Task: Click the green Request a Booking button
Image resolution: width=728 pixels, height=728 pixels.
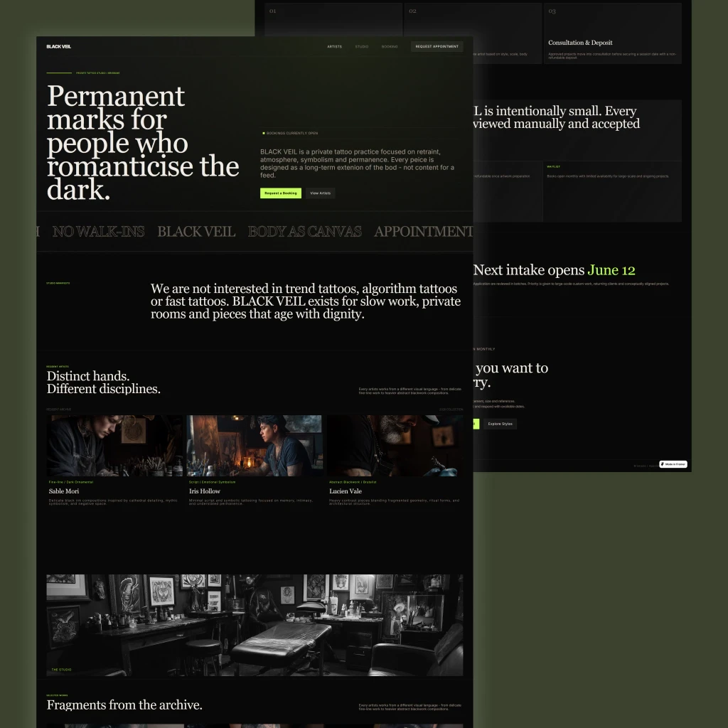Action: tap(280, 193)
